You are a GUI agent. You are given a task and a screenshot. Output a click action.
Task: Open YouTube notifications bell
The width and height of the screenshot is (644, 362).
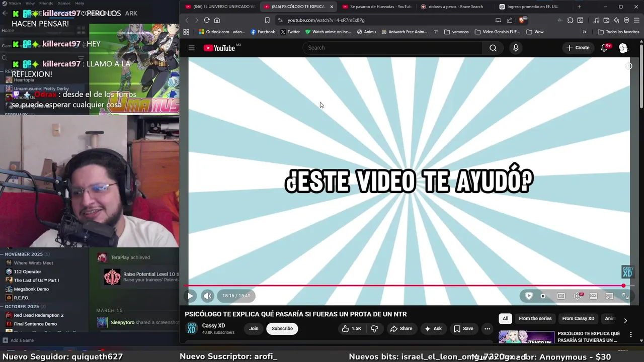pos(604,48)
